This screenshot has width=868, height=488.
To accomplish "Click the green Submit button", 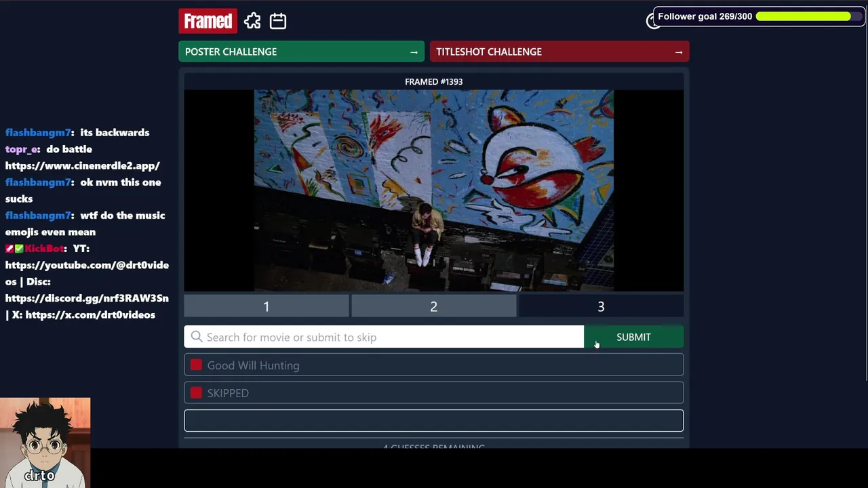I will pos(633,337).
